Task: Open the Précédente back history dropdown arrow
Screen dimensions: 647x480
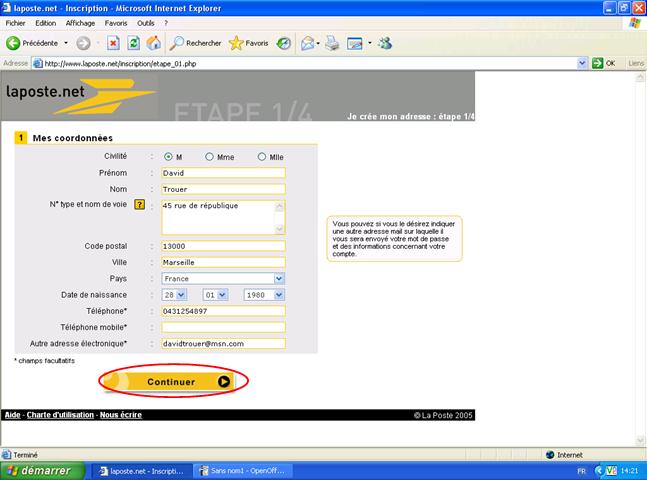Action: pos(66,43)
